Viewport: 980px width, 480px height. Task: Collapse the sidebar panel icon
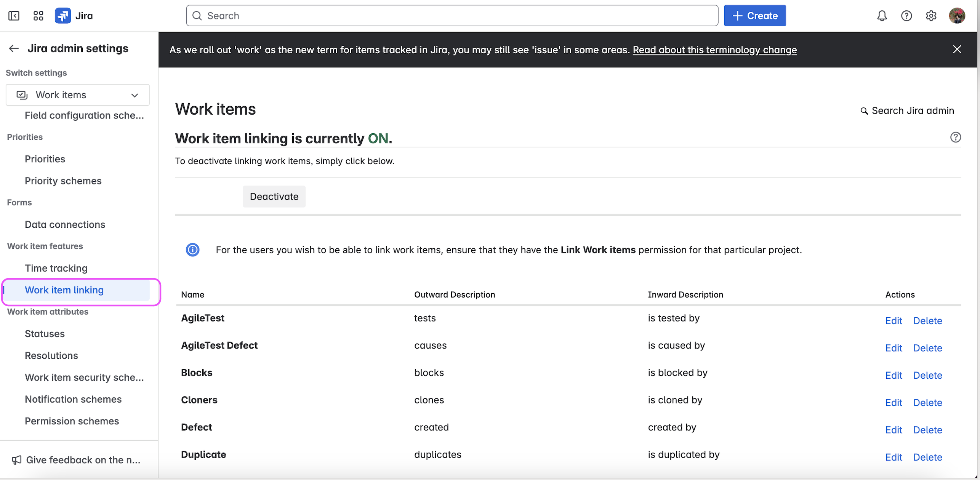(14, 16)
